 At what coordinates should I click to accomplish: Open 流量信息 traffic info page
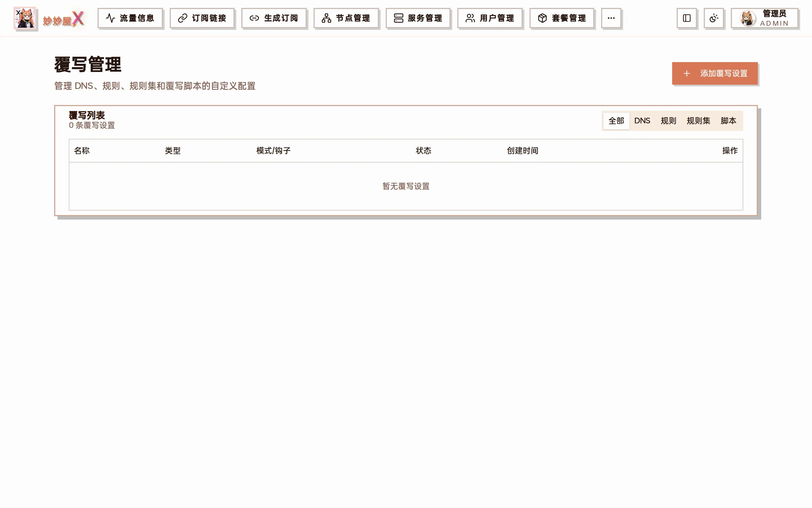point(130,18)
